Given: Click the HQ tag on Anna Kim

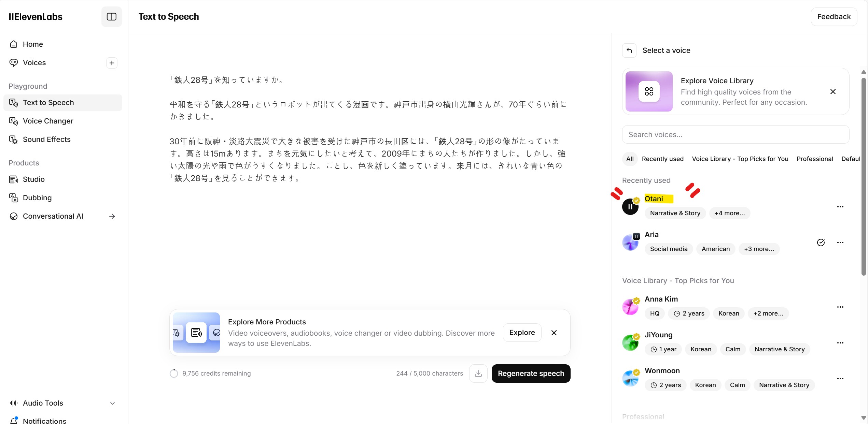Looking at the screenshot, I should [x=655, y=313].
